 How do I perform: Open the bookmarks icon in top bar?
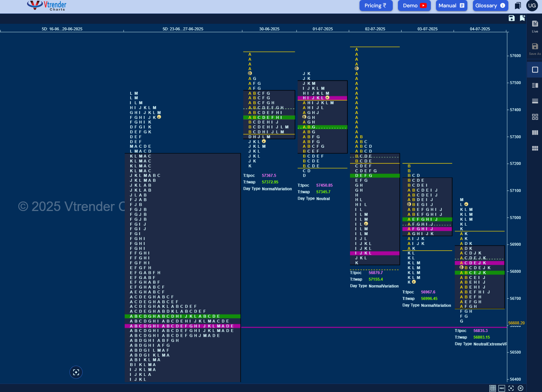[518, 5]
